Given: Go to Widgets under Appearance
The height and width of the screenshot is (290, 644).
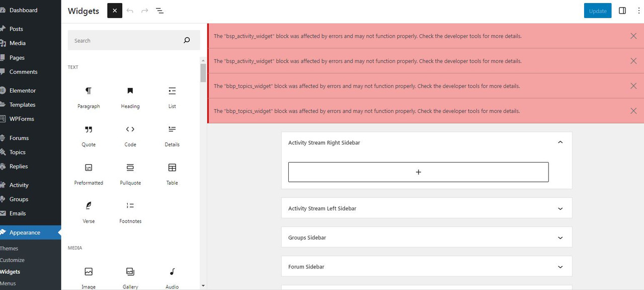Looking at the screenshot, I should pyautogui.click(x=10, y=272).
